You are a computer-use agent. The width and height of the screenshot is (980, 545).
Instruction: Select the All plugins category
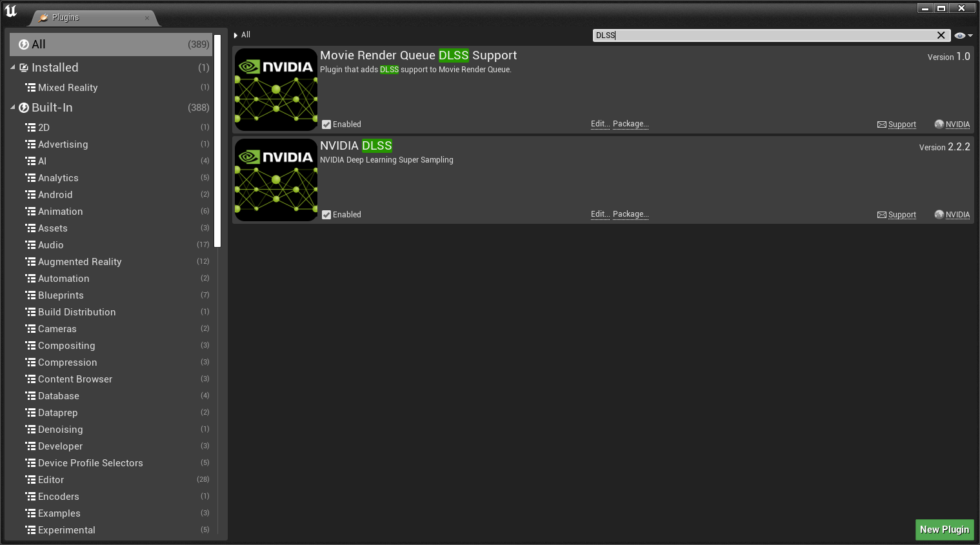click(x=111, y=45)
